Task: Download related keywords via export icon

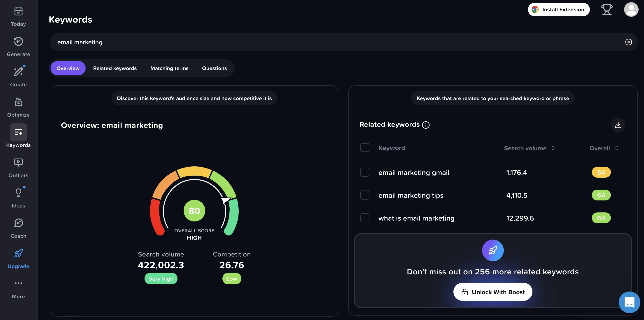Action: click(618, 125)
